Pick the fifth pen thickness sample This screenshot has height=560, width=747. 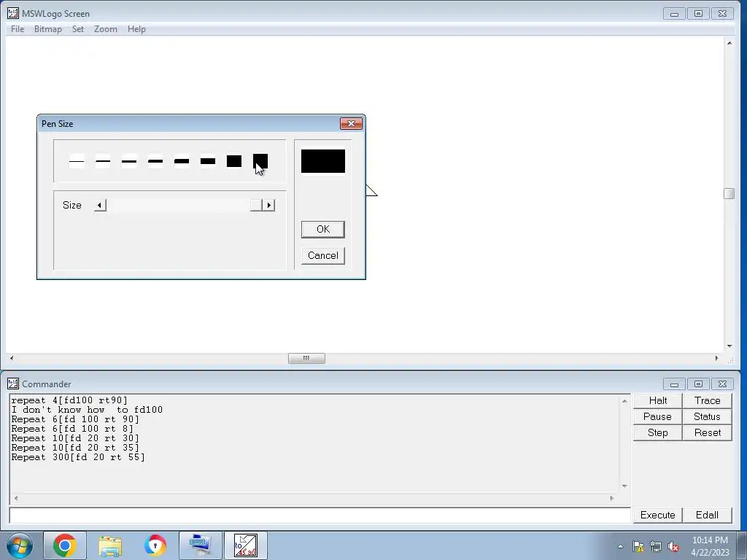(x=182, y=161)
